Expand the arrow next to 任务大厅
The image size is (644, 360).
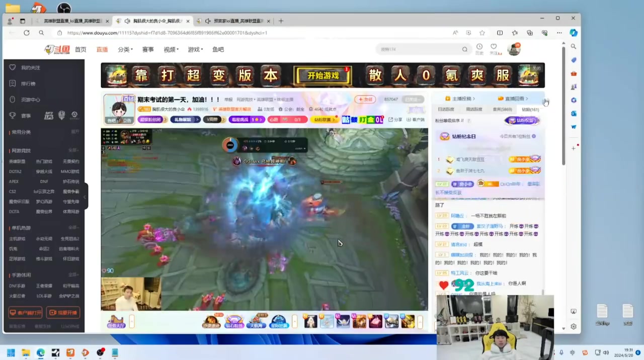point(132,321)
